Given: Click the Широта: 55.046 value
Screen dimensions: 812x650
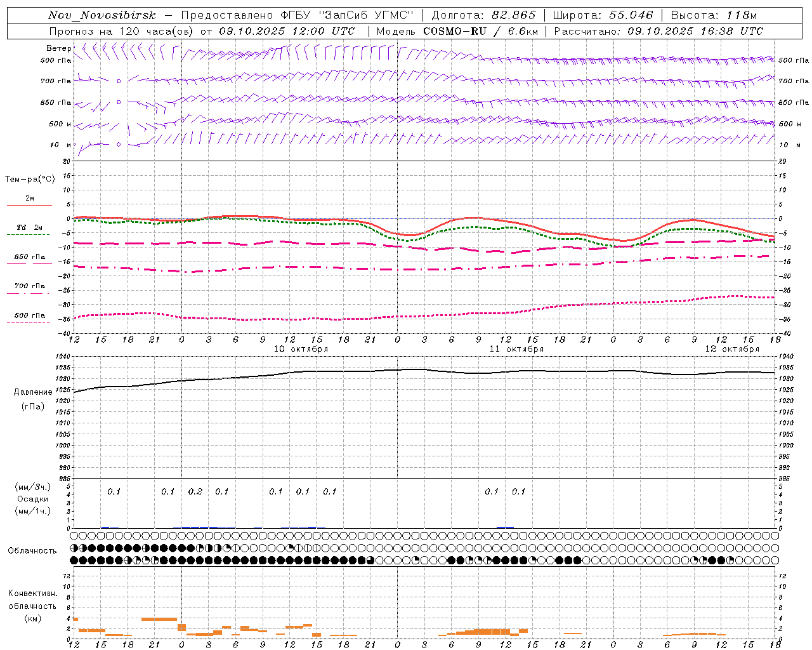Looking at the screenshot, I should pyautogui.click(x=603, y=15).
